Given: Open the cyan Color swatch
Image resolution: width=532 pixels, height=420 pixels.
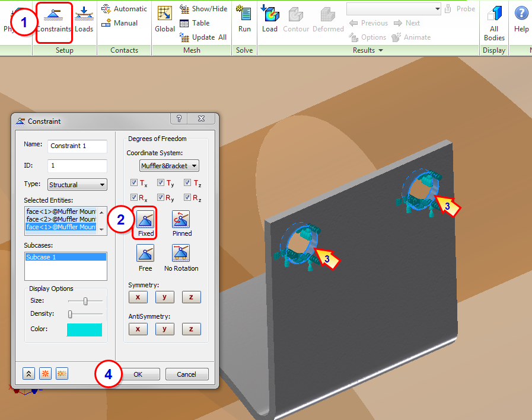Looking at the screenshot, I should (x=84, y=329).
